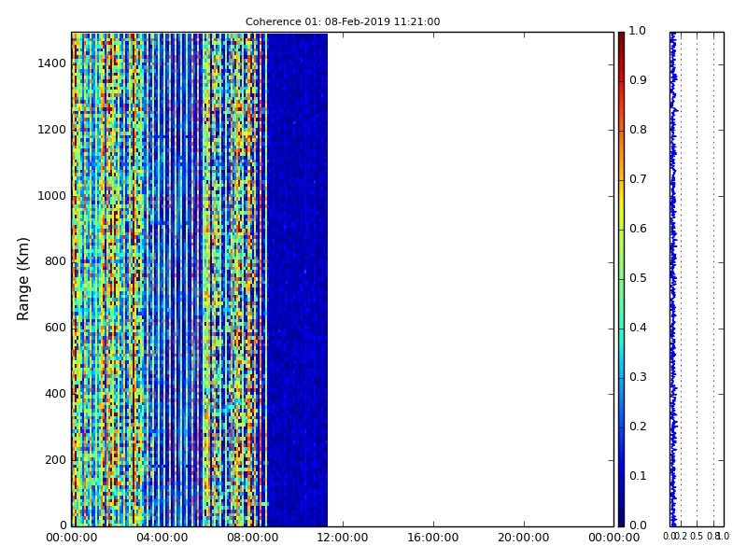
Task: Click the 'Range (Km)' y-axis label
Action: (22, 279)
